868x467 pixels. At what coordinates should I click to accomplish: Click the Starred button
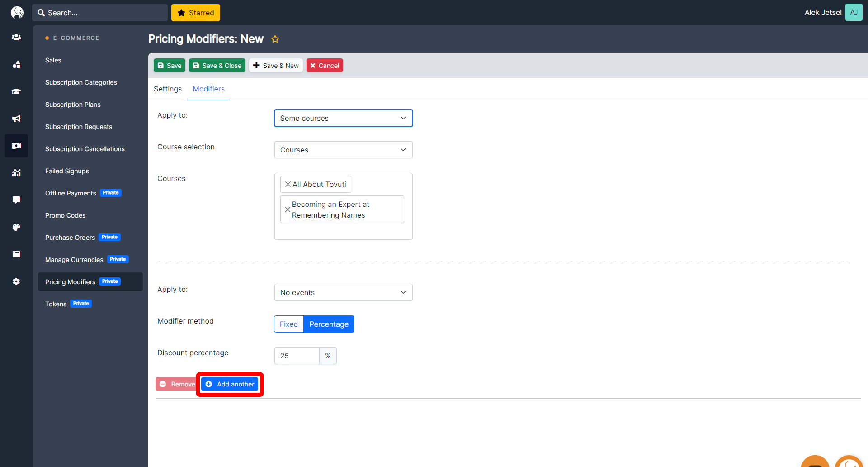point(196,13)
